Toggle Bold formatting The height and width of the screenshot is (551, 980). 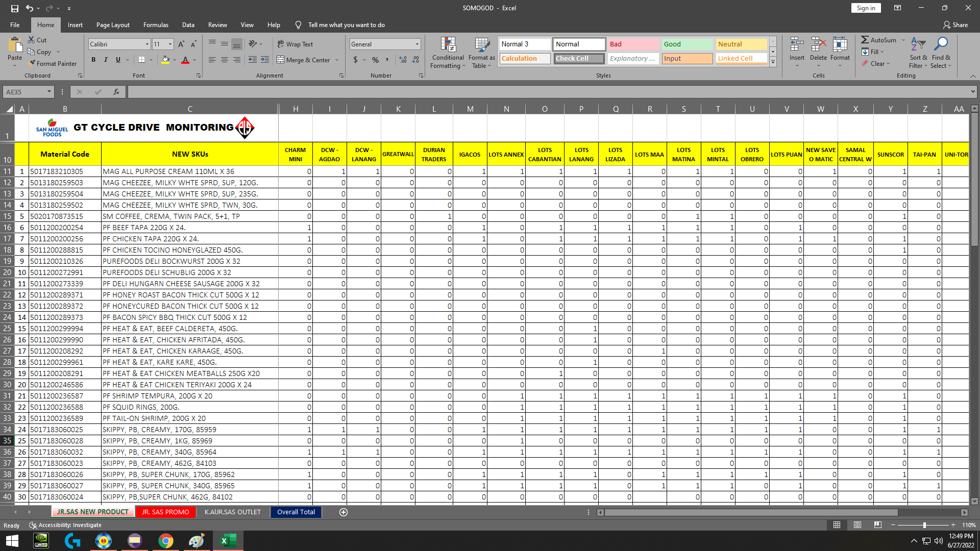(93, 60)
